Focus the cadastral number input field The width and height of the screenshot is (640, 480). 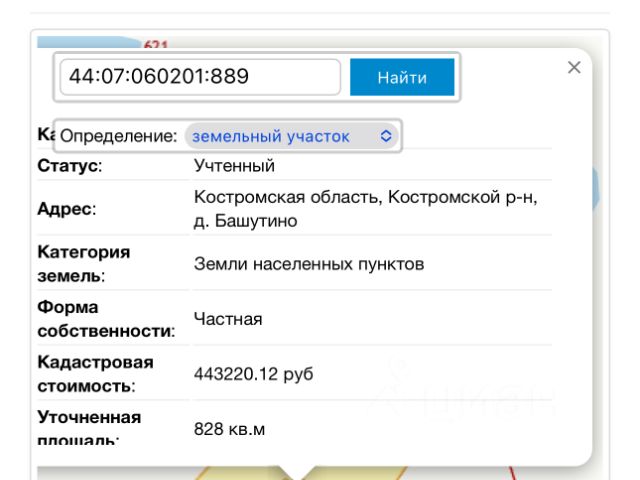tap(200, 77)
